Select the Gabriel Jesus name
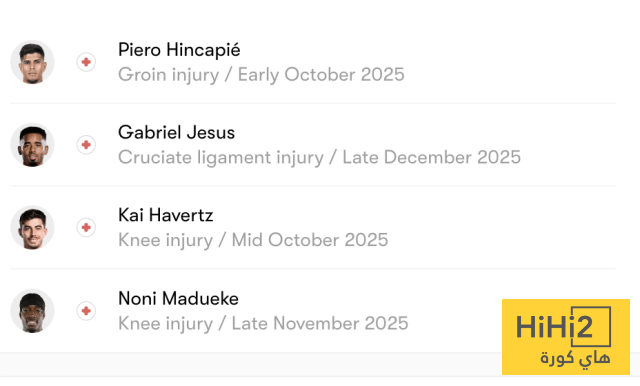Image resolution: width=640 pixels, height=386 pixels. point(176,133)
